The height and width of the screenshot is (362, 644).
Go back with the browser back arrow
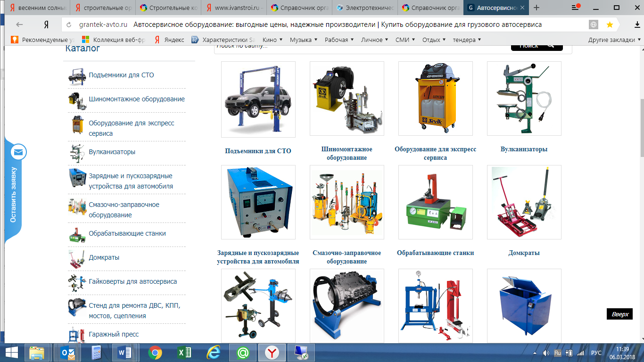click(x=20, y=25)
